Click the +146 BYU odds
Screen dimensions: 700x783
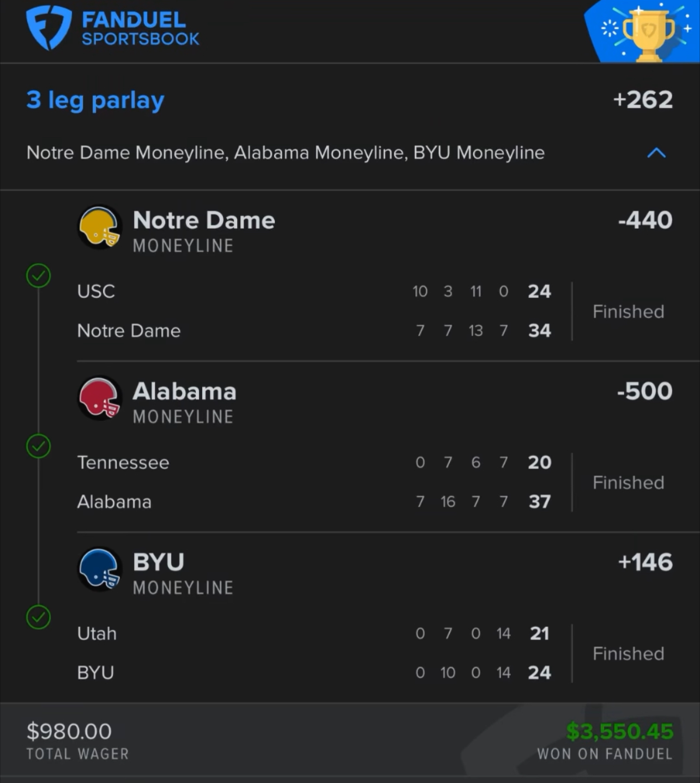click(x=645, y=562)
